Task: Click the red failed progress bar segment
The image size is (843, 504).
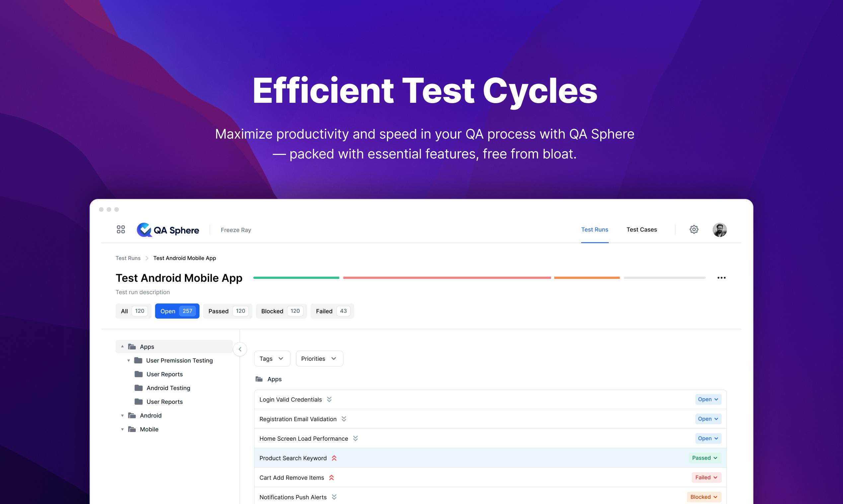Action: (x=447, y=278)
